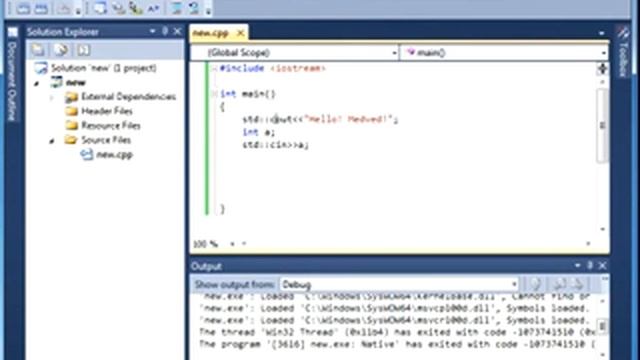
Task: Click the 'std::cin>>a;' code line
Action: coord(276,145)
